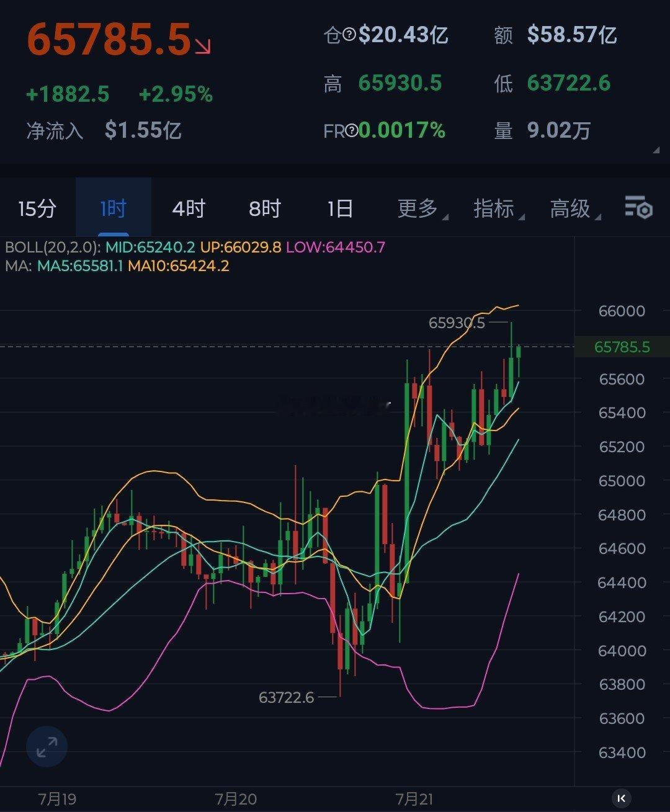
Task: Tap the 7月19 date on time axis
Action: click(x=57, y=798)
